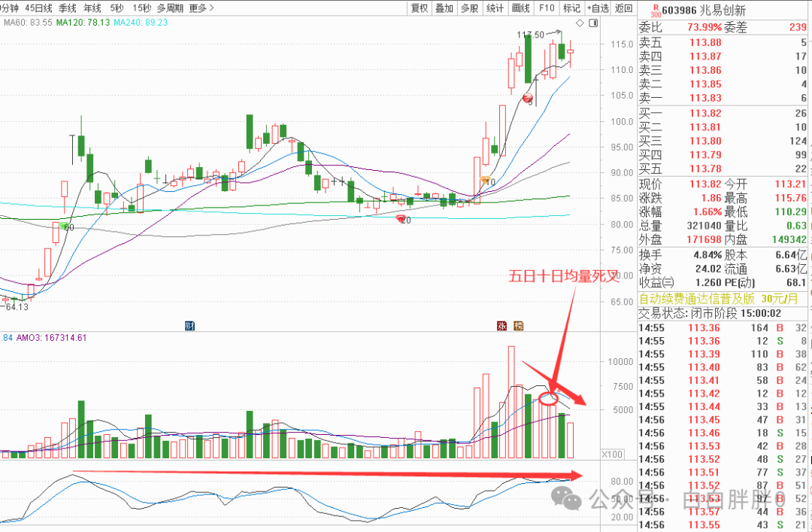Click the blue 财 marker under the chart
Screen dimensions: 812x532
point(190,326)
